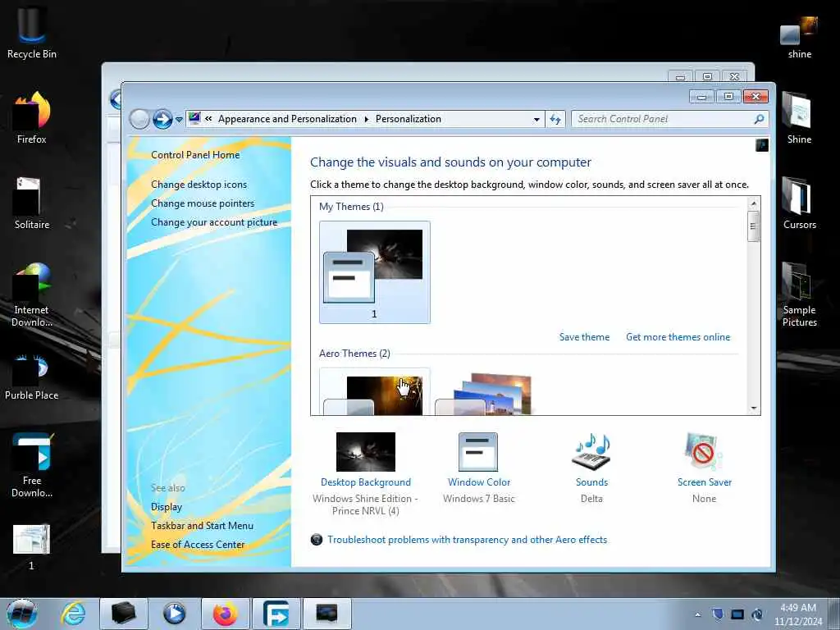Open the recent pages dropdown arrow

(179, 120)
